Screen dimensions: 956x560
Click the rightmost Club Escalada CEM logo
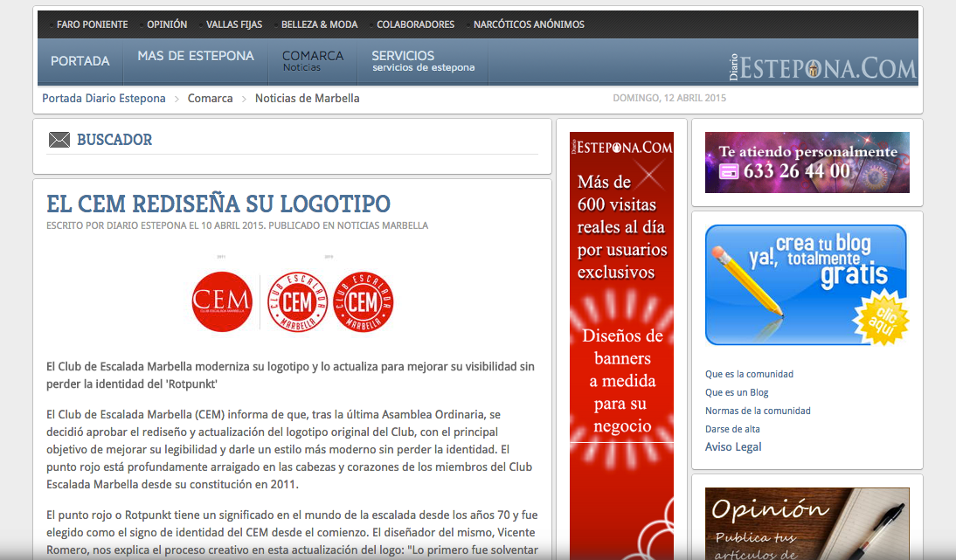pos(364,301)
